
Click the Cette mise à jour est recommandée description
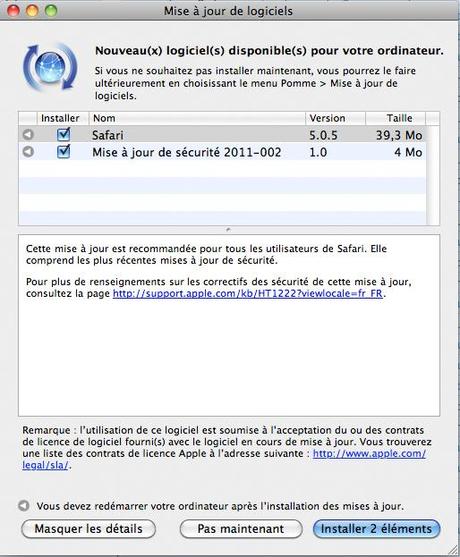[x=206, y=254]
